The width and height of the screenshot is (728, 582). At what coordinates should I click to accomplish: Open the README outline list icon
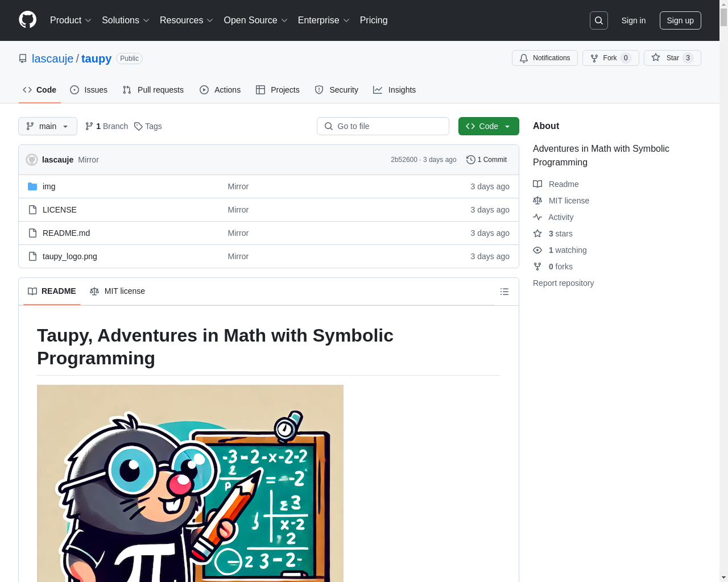[x=504, y=292]
